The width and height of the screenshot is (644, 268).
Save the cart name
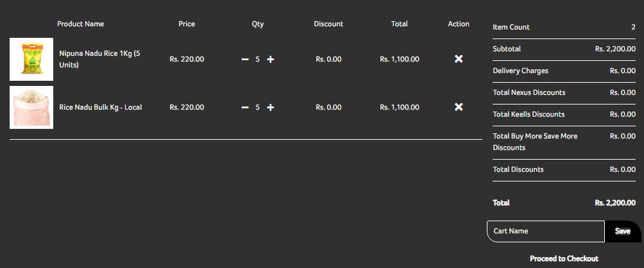623,231
